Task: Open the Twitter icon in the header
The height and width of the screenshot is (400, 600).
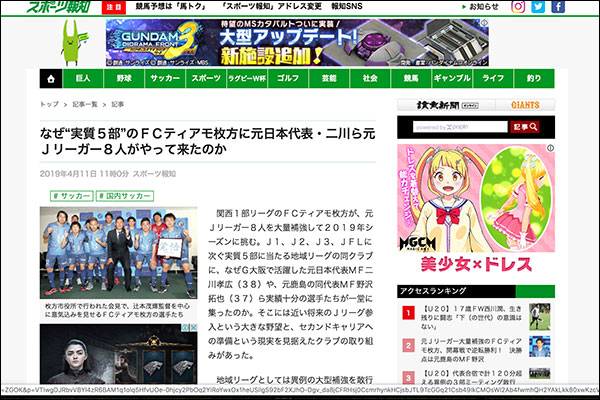Action: tap(542, 7)
